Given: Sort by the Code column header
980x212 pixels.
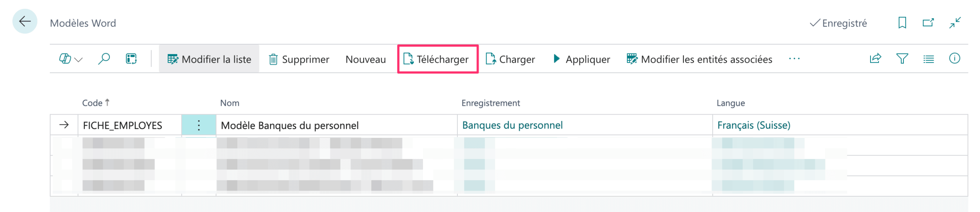Looking at the screenshot, I should pos(93,103).
